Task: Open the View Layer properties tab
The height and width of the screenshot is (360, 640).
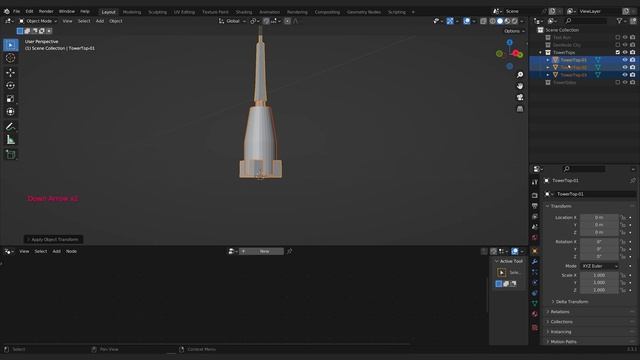Action: tap(535, 216)
